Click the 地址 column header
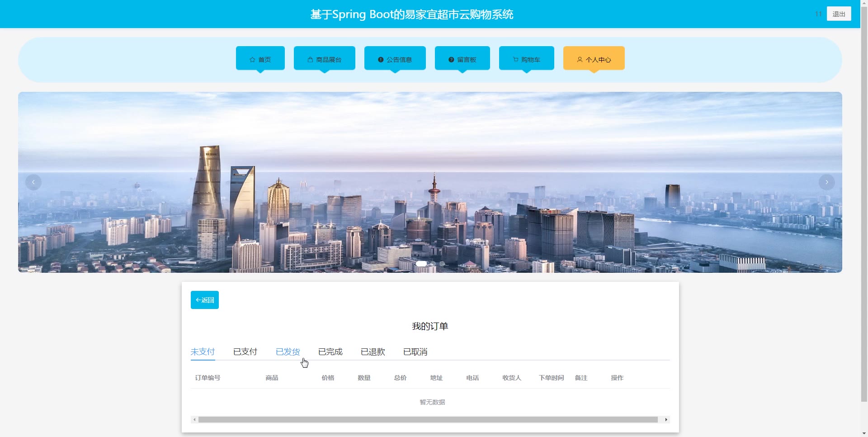Image resolution: width=868 pixels, height=437 pixels. pyautogui.click(x=436, y=378)
